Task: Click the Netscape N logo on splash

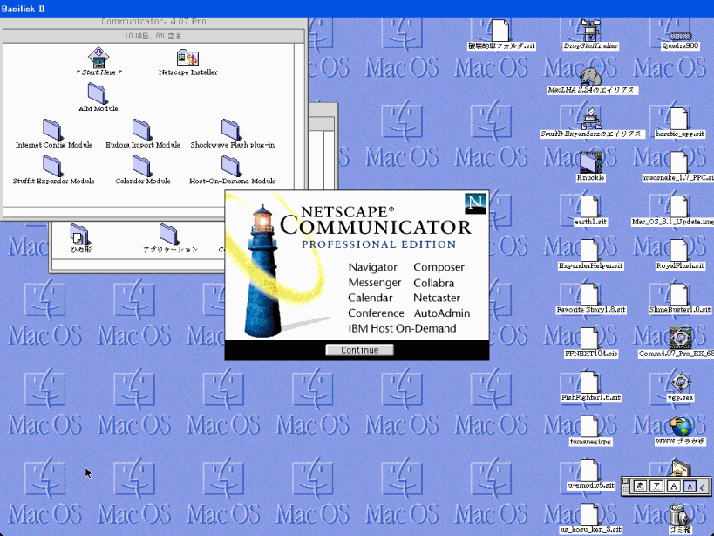Action: click(x=475, y=204)
